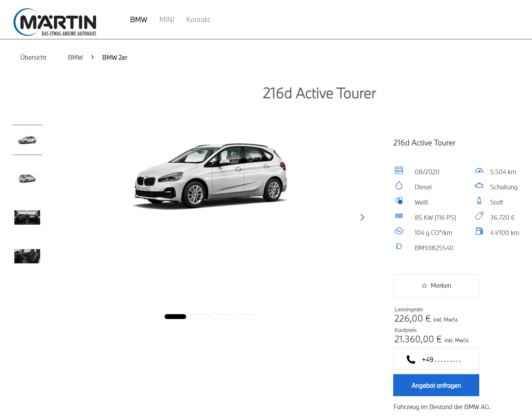532x416 pixels.
Task: Click the 216d Active Tourer page heading
Action: [319, 93]
